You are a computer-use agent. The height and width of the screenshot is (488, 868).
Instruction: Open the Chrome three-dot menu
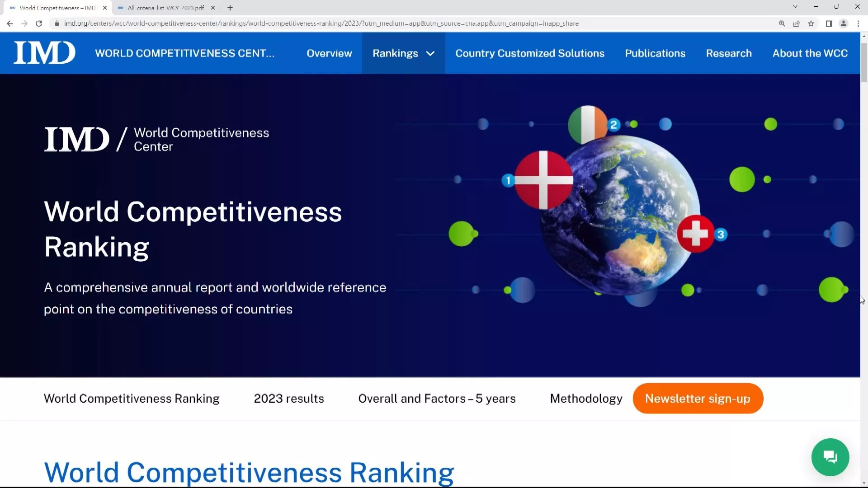click(x=858, y=23)
